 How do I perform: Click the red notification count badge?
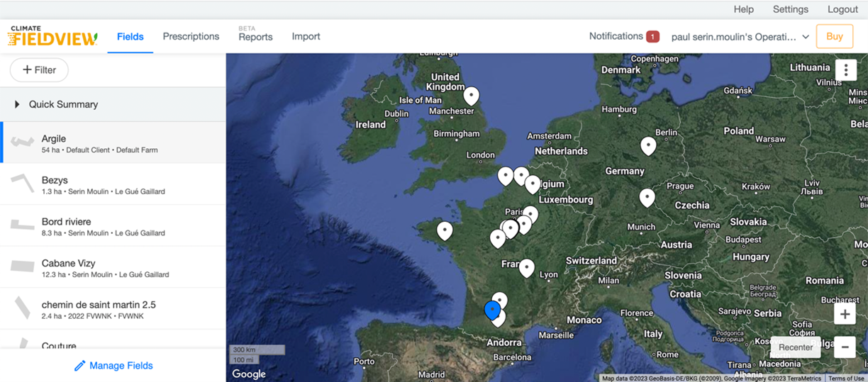point(652,37)
